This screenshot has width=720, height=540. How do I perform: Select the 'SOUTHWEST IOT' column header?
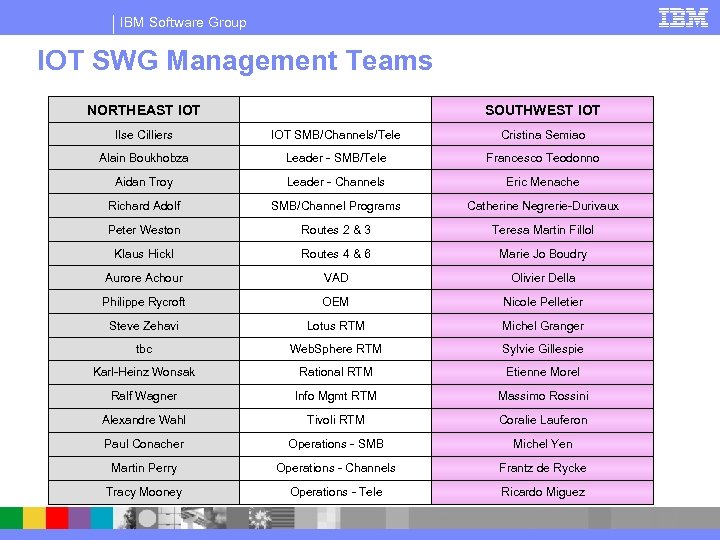[542, 110]
